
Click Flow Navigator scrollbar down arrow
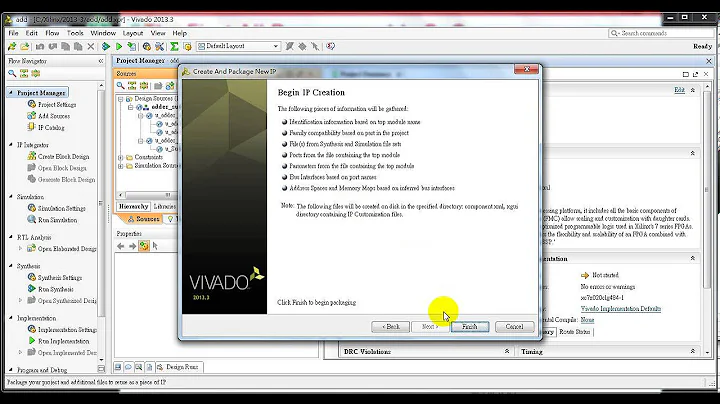tap(101, 360)
